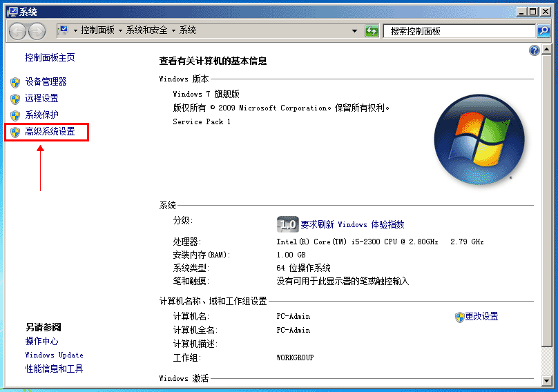Click 要求刷新 Windows 体验指数 link
The image size is (558, 392).
(x=353, y=224)
